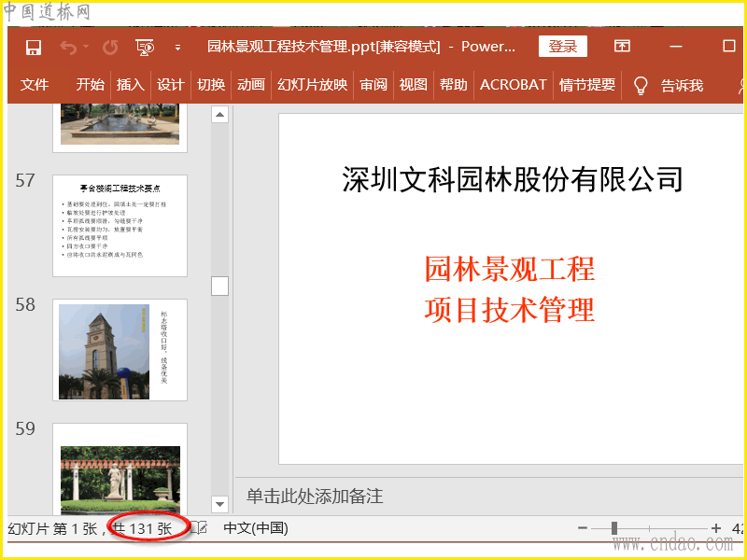Image resolution: width=747 pixels, height=560 pixels.
Task: Undo the last action
Action: (x=68, y=48)
